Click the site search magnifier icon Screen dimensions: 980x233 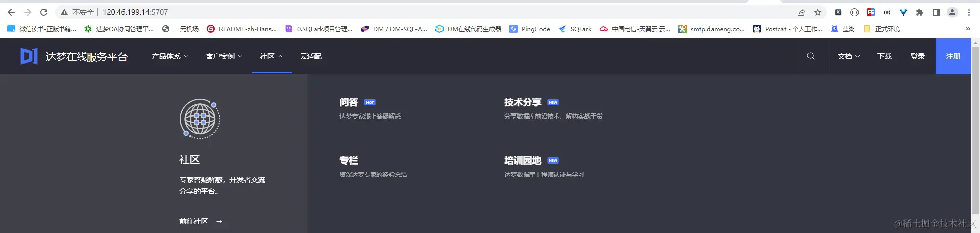[811, 56]
